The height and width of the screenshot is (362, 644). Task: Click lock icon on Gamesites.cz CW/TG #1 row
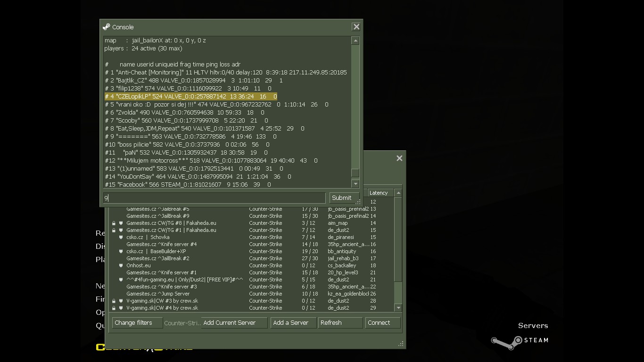click(114, 230)
